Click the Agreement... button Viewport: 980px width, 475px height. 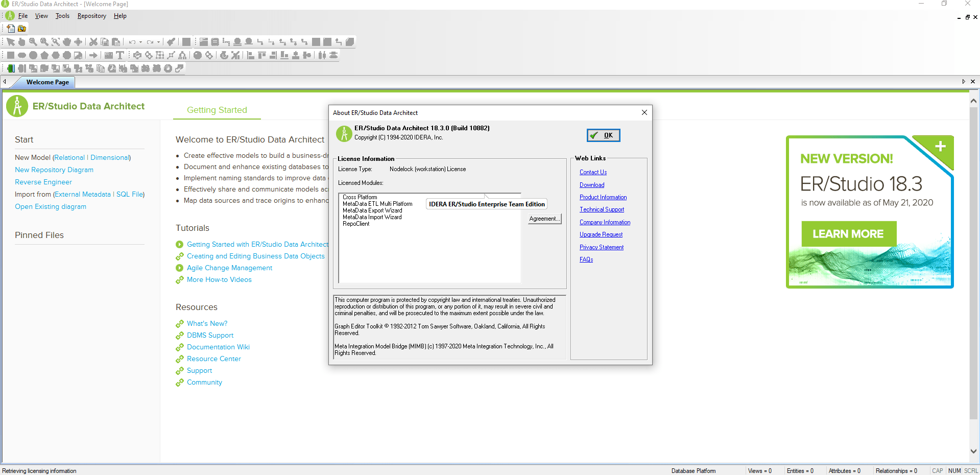(544, 219)
